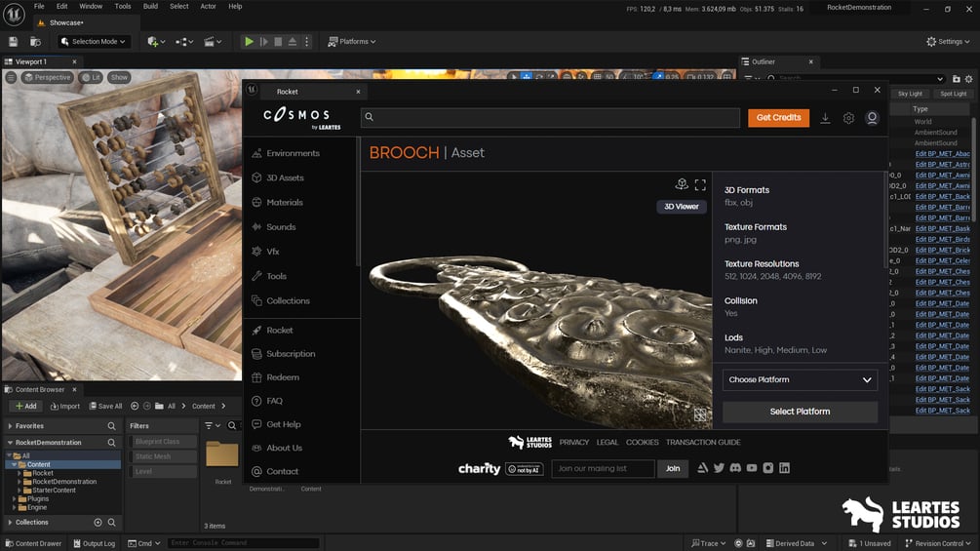Open the Window menu

[91, 6]
